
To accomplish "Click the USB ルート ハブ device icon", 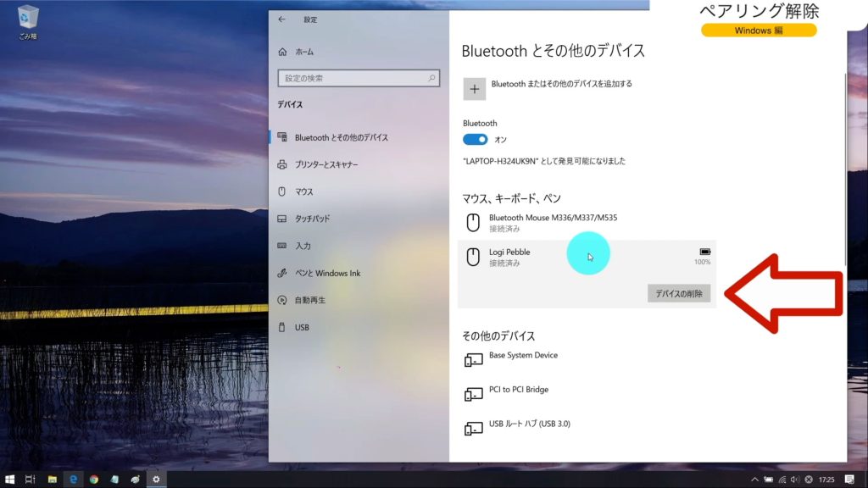I will (473, 429).
